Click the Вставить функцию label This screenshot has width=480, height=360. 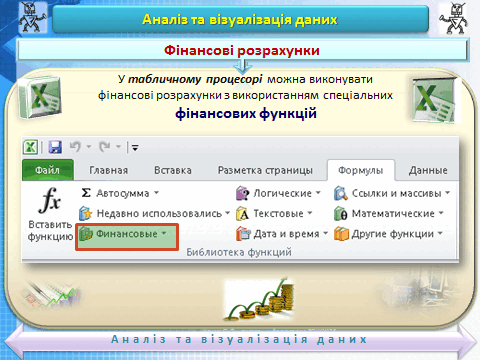coord(50,230)
